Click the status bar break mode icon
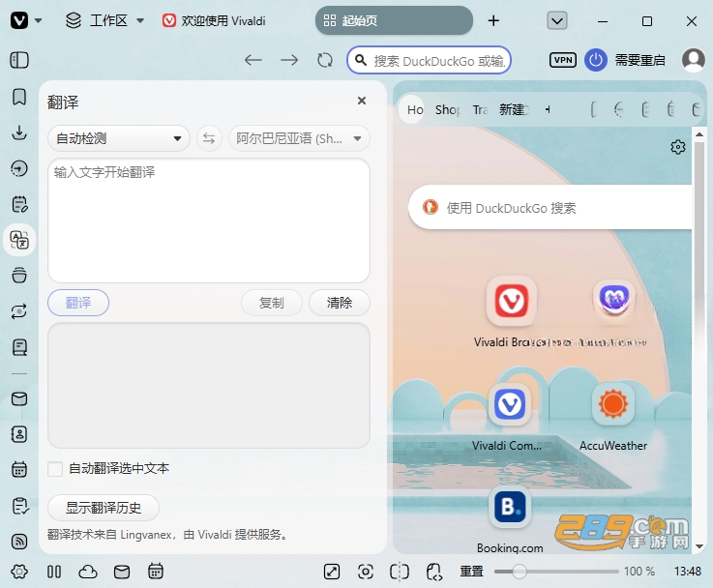 pos(54,572)
